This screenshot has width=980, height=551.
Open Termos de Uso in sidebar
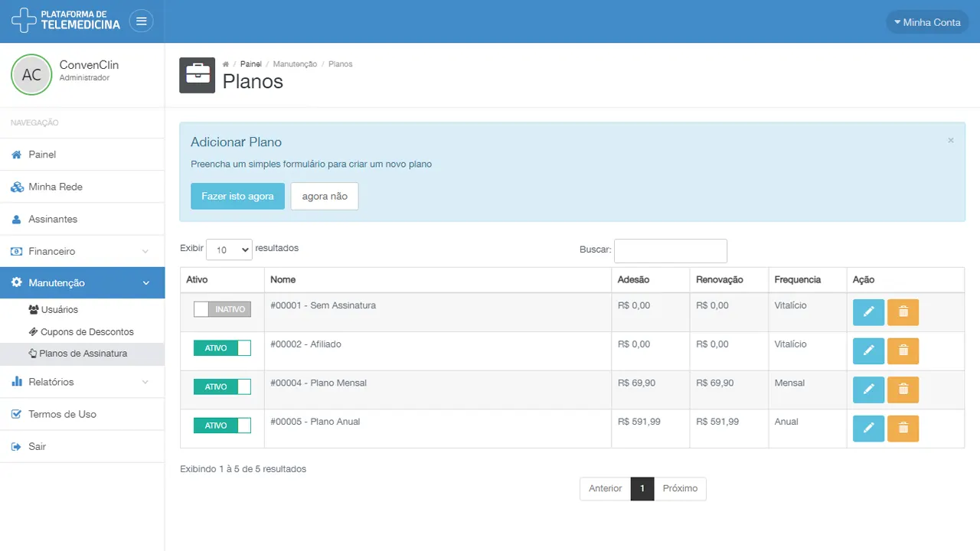coord(82,414)
